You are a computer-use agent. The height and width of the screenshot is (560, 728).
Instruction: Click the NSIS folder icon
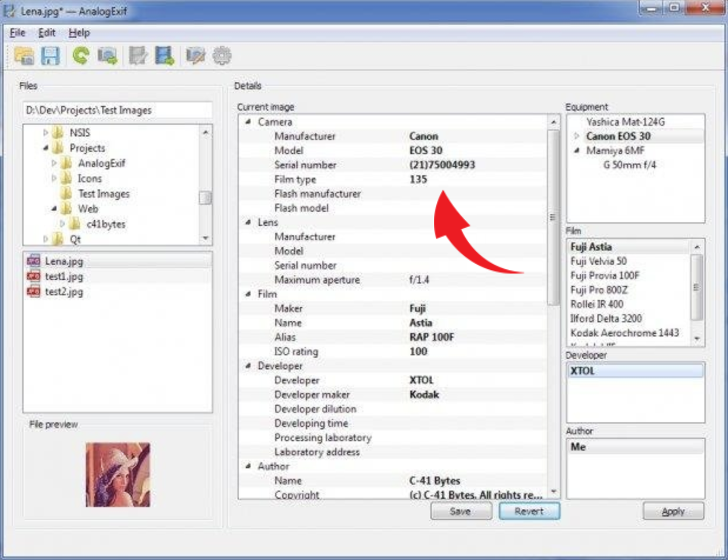pos(58,133)
